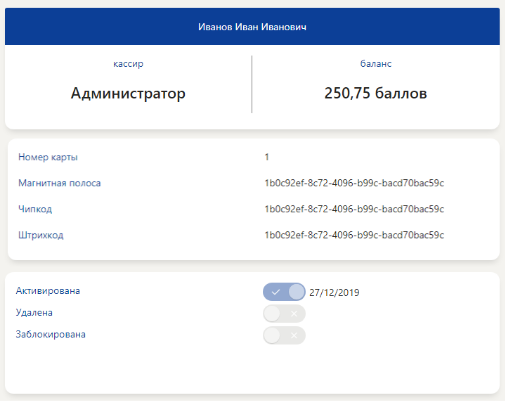Click the 250,75 баллов balance

376,93
